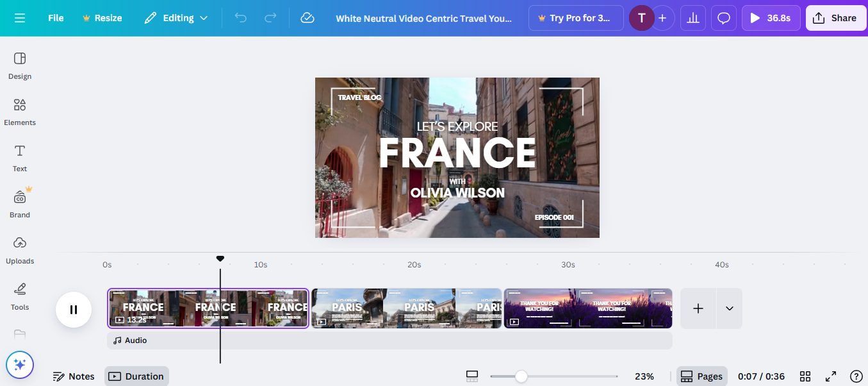Open the Uploads panel
Viewport: 868px width, 386px height.
click(x=20, y=250)
